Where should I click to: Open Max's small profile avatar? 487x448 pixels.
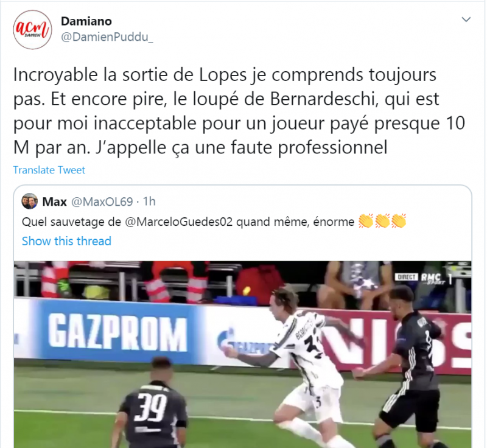coord(29,201)
